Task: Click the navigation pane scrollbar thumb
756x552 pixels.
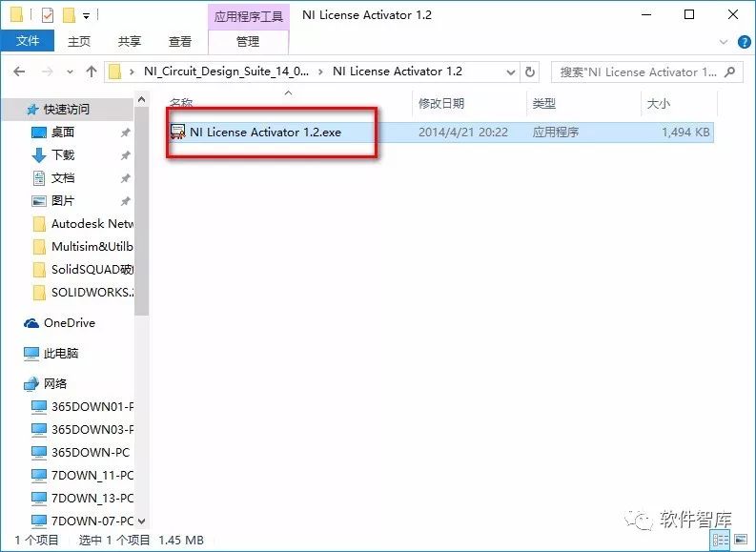Action: (142, 211)
